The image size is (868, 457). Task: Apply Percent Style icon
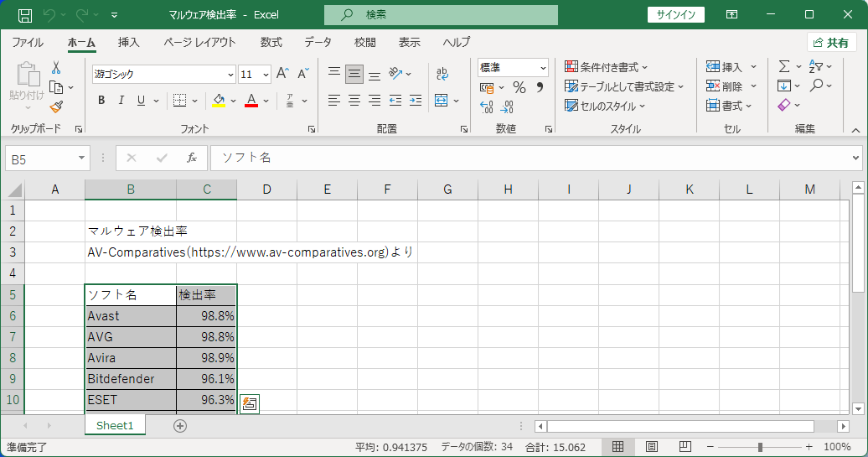coord(519,87)
